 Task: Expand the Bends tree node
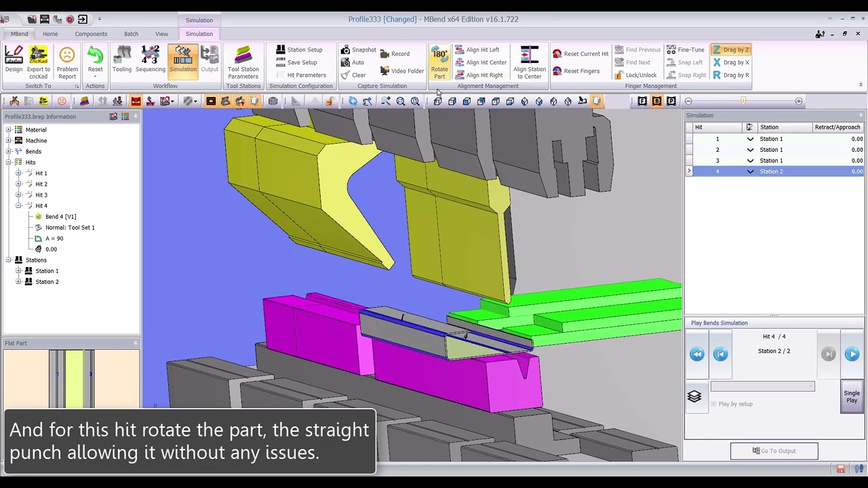[9, 151]
